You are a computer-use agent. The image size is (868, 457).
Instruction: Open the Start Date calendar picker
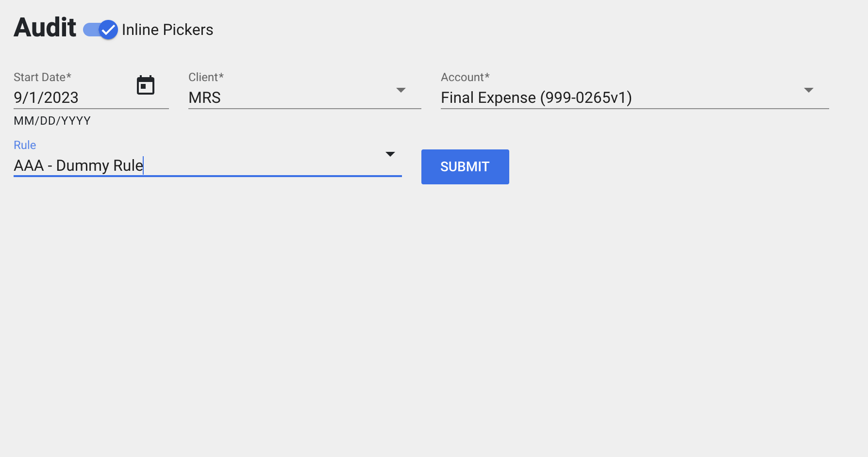pos(146,85)
